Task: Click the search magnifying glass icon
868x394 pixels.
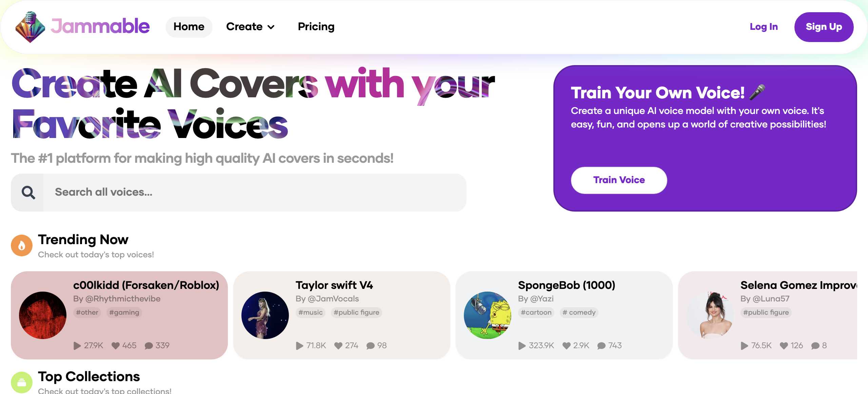Action: pos(28,193)
